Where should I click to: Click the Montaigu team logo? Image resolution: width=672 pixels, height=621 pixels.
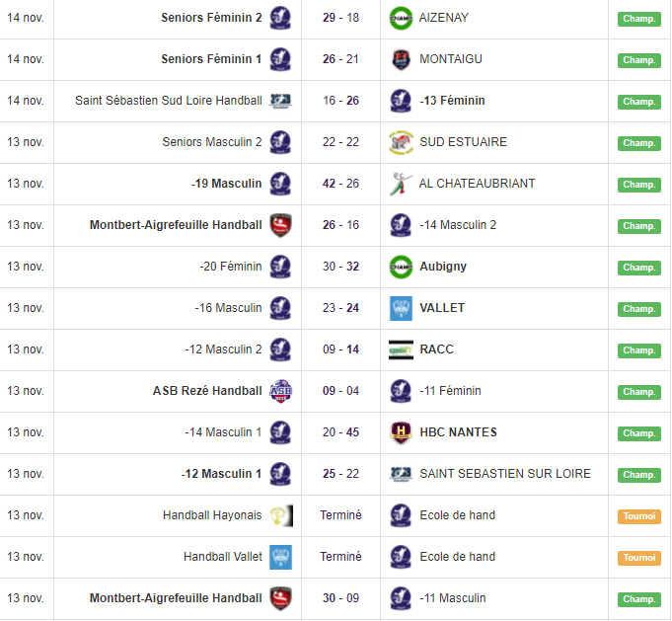point(400,59)
